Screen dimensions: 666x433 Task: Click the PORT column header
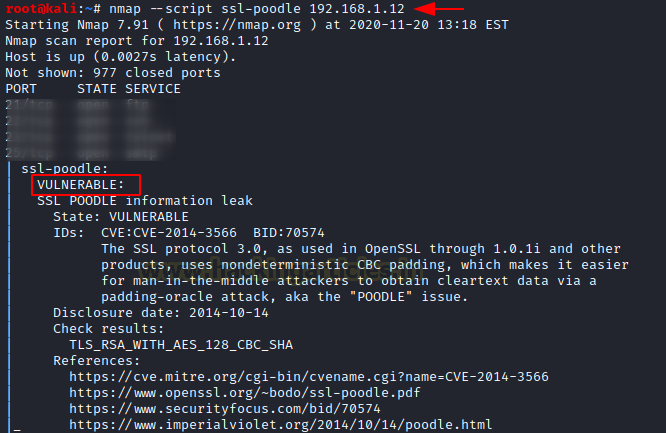pos(21,89)
